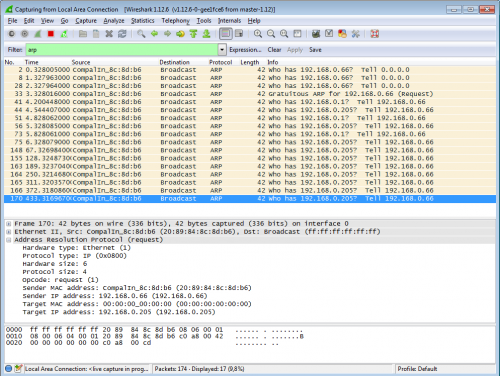
Task: Open the display filters dialog icon
Action: point(329,34)
